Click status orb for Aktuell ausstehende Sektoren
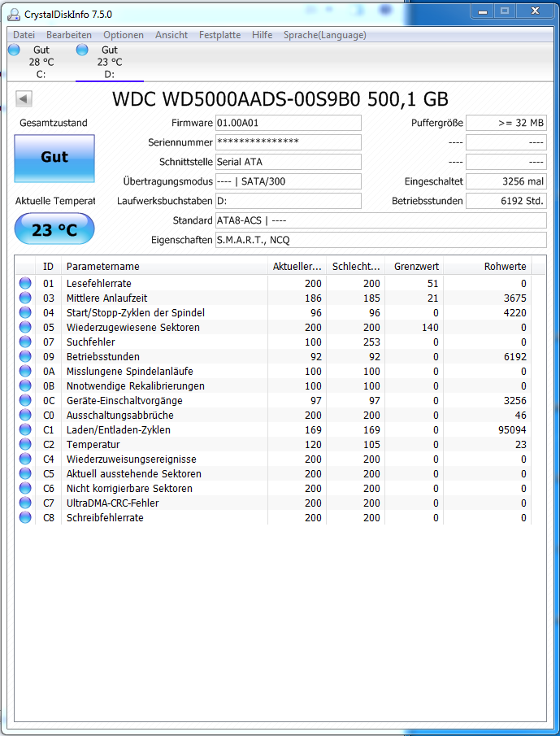This screenshot has height=736, width=560. 25,473
